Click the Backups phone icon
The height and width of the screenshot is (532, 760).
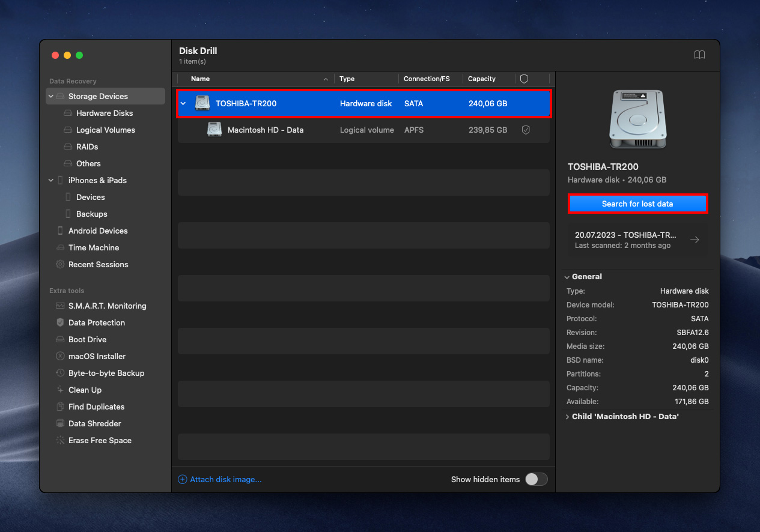pyautogui.click(x=68, y=214)
